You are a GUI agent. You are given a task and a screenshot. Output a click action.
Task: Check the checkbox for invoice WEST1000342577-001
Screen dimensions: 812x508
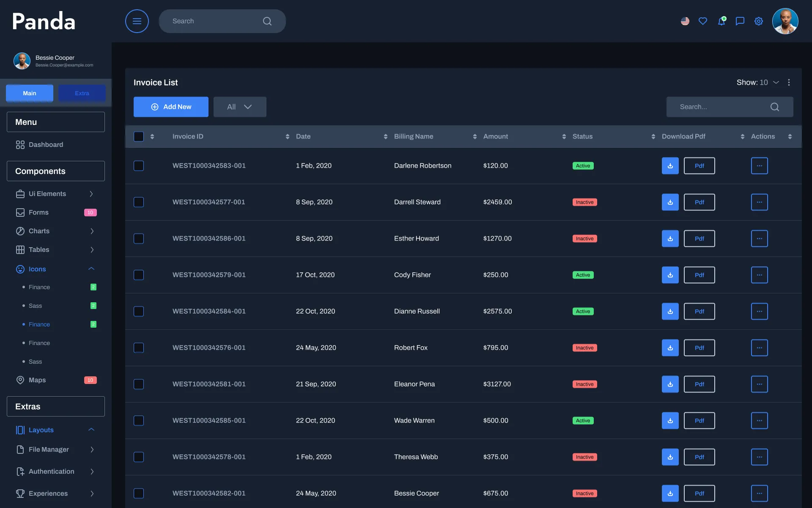tap(139, 202)
